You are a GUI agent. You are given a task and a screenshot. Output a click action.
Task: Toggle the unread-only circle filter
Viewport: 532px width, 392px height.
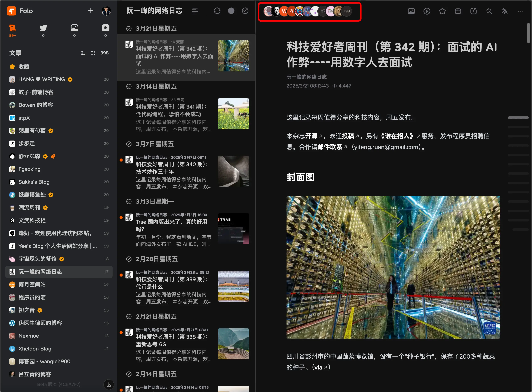pyautogui.click(x=231, y=11)
